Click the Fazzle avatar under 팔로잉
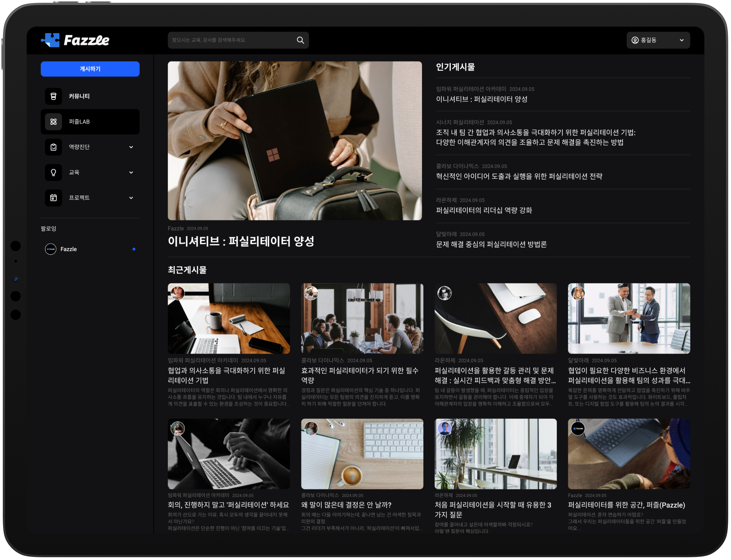The width and height of the screenshot is (731, 560). [51, 249]
